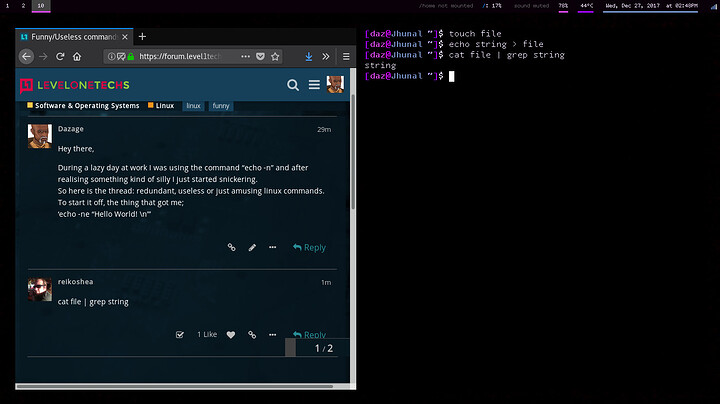Click the green padlock security icon
This screenshot has width=720, height=404.
tap(131, 56)
